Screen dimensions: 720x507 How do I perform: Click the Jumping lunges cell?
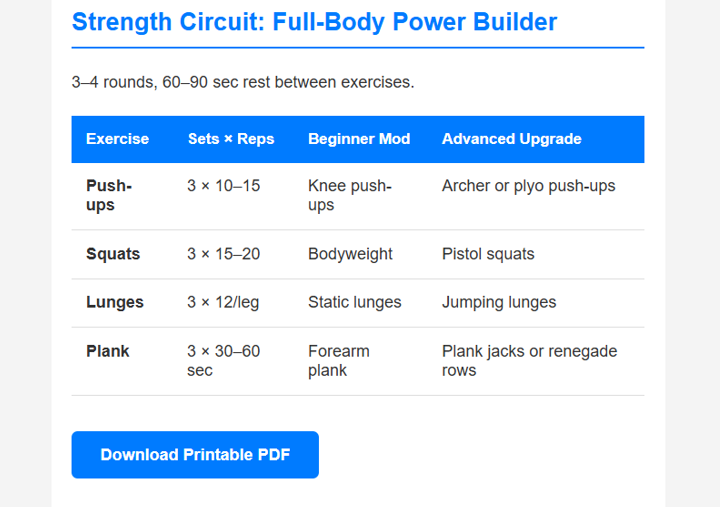499,302
